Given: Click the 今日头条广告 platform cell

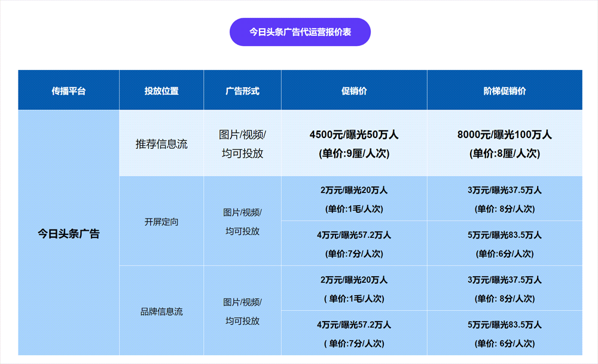Looking at the screenshot, I should (69, 233).
